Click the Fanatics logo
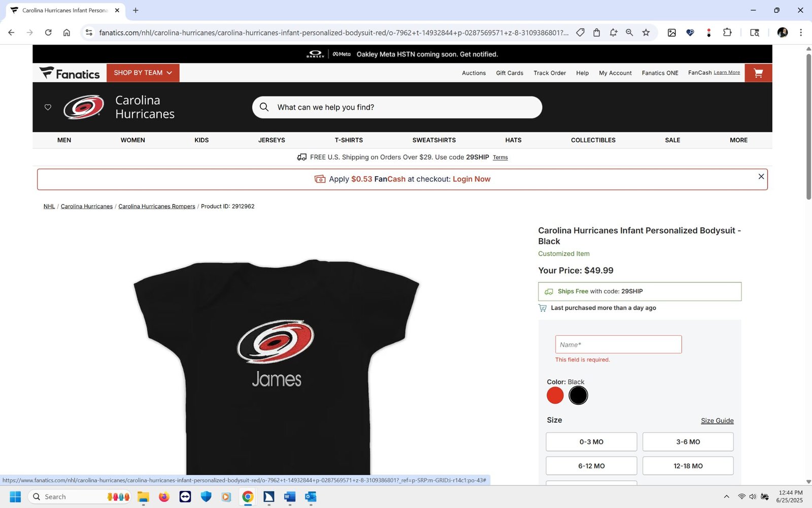The image size is (812, 508). tap(70, 74)
